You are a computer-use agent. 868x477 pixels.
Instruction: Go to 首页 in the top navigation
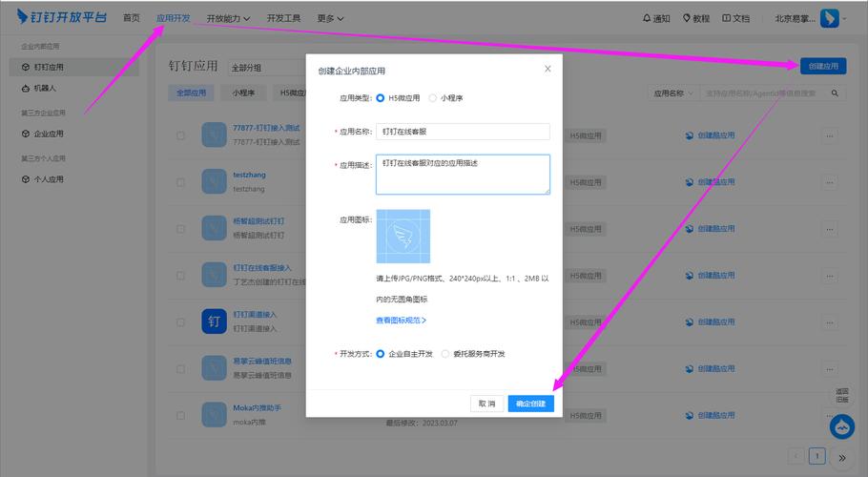[132, 18]
